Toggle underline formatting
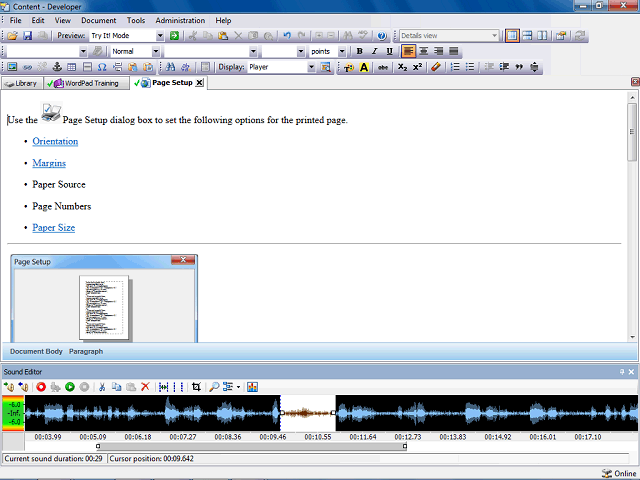Viewport: 640px width, 480px height. [x=389, y=51]
